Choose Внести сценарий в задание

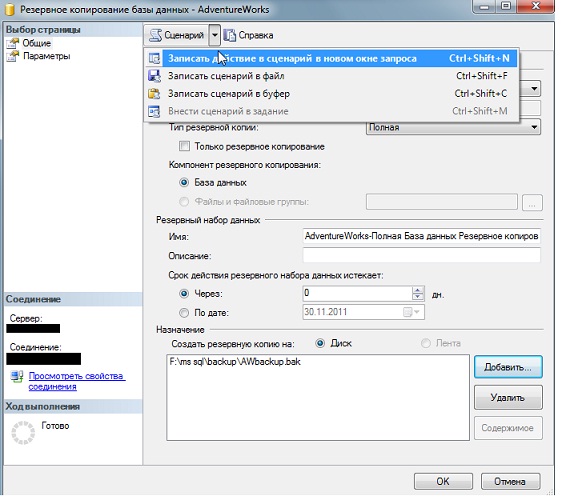pos(331,111)
